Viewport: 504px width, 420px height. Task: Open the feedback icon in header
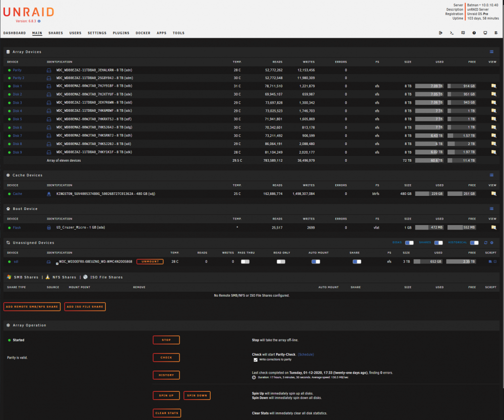[463, 33]
